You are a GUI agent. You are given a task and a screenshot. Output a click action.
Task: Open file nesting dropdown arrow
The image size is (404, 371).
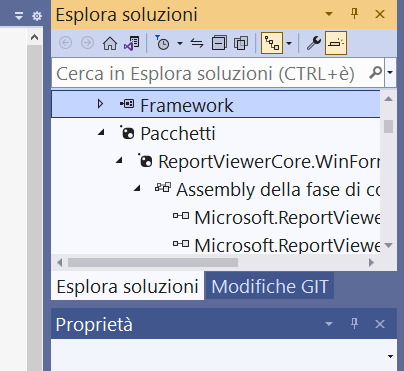point(289,43)
